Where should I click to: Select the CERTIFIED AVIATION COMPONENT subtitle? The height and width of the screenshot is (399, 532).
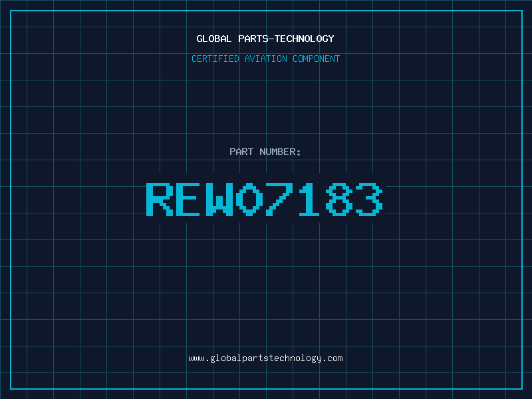tap(265, 59)
